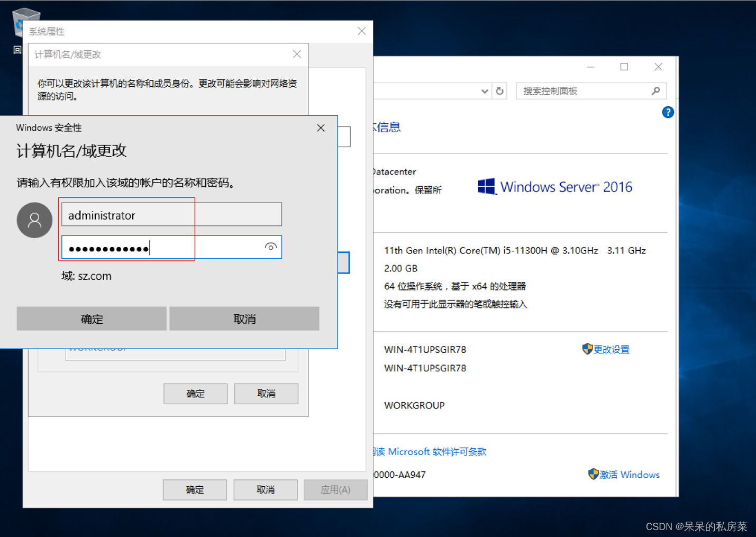Click 取消 in 计算机名/域更改 dialog
Screen dimensions: 756x537
[266, 394]
